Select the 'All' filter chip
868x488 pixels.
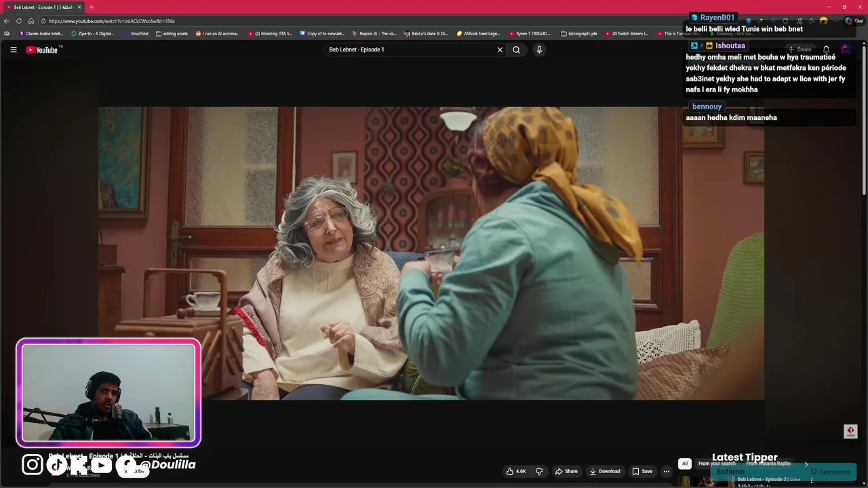click(685, 464)
